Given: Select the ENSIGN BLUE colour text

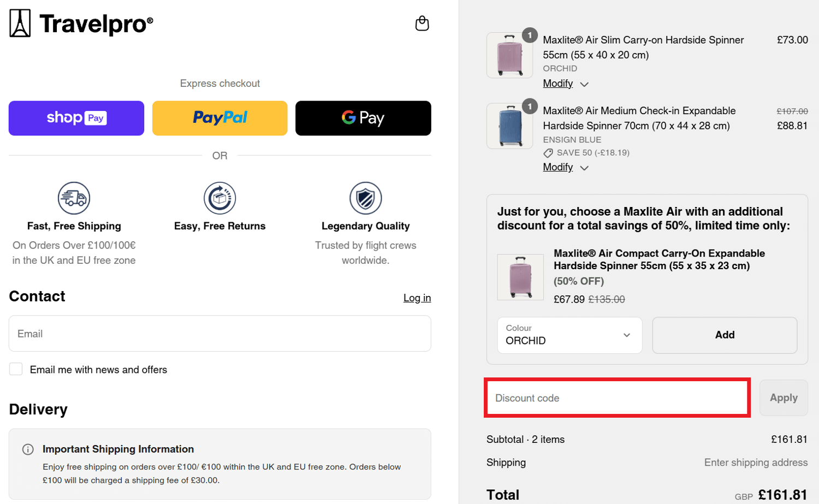Looking at the screenshot, I should coord(572,140).
